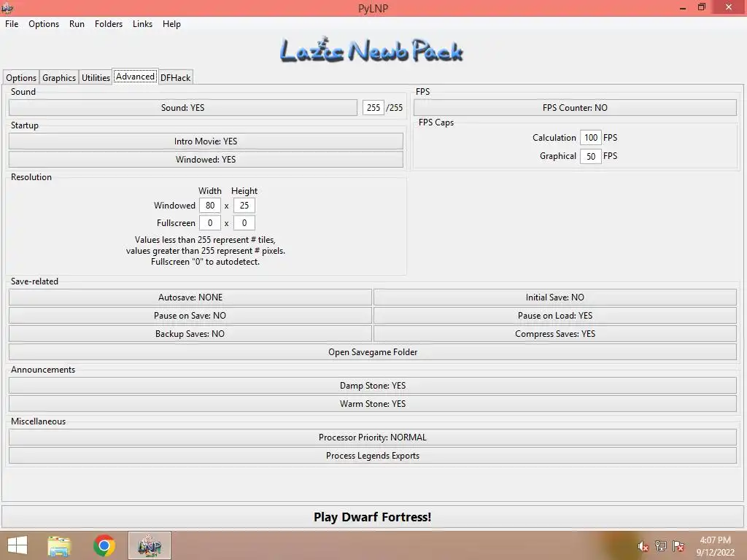This screenshot has height=560, width=747.
Task: Click the Windowed height field
Action: pos(244,206)
